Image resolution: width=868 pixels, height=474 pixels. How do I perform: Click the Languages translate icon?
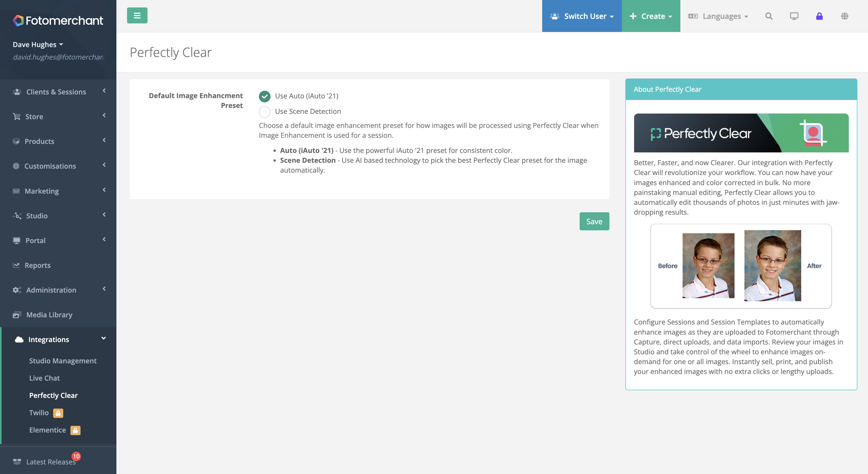[693, 16]
